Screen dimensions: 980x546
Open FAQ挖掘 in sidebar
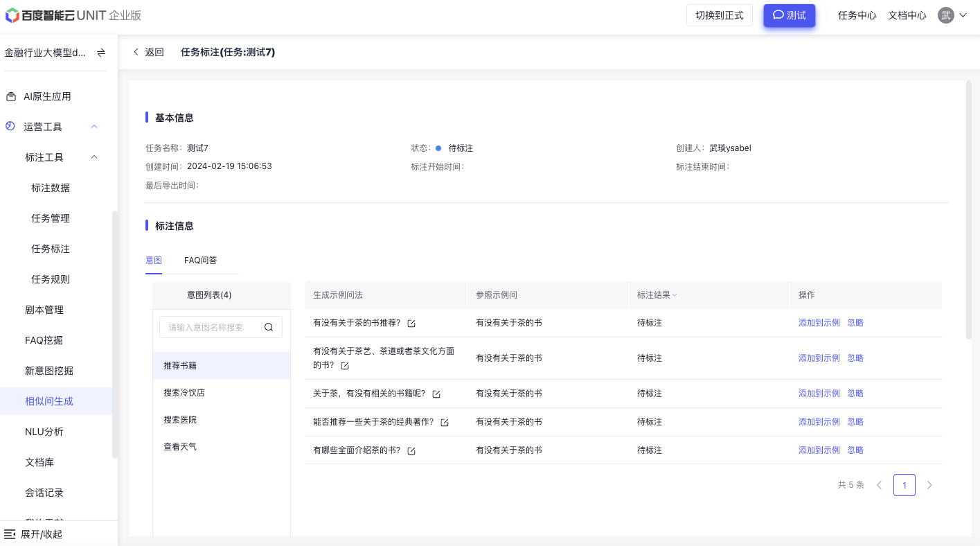click(44, 340)
